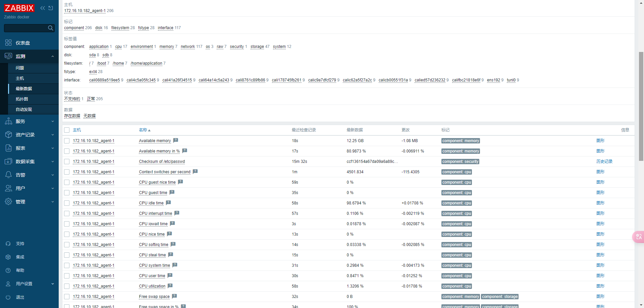Collapse the sidebar using the double-chevron icon
The width and height of the screenshot is (644, 308).
point(42,8)
